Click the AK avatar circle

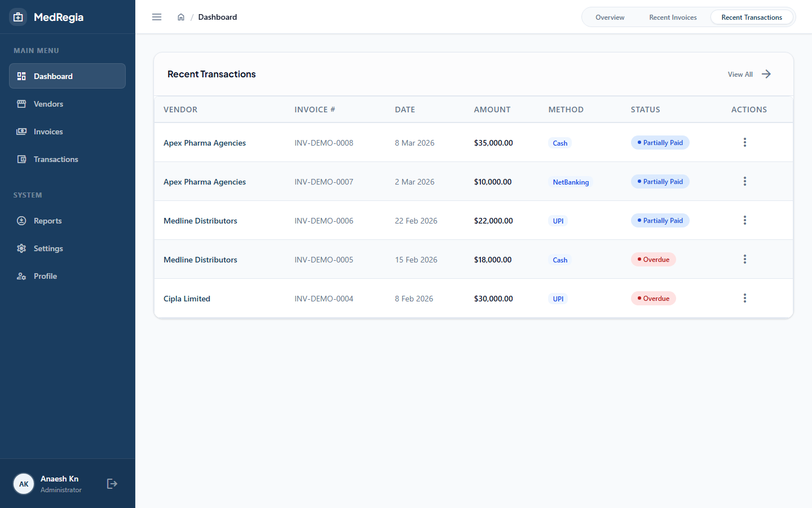click(24, 484)
